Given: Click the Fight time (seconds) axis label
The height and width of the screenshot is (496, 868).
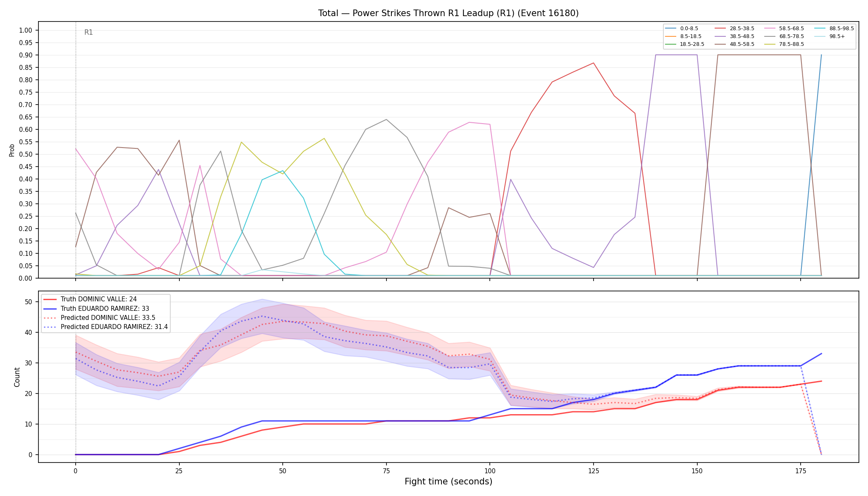Looking at the screenshot, I should pyautogui.click(x=448, y=482).
